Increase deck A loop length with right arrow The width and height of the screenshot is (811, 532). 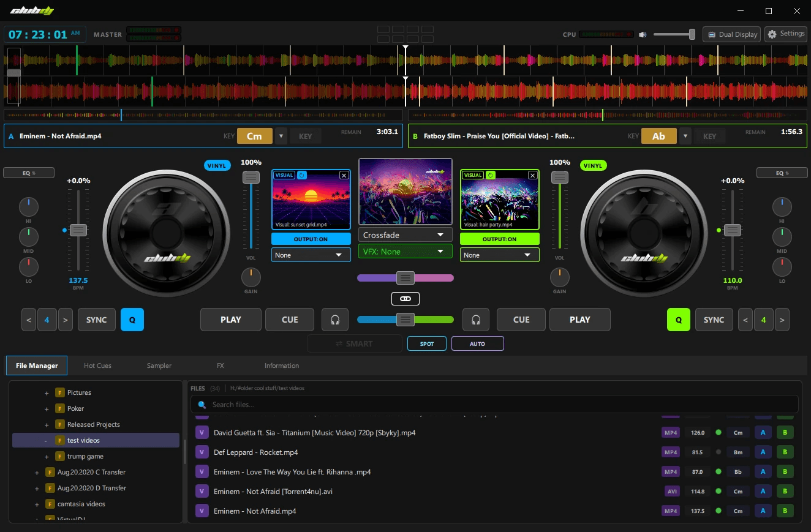[66, 320]
